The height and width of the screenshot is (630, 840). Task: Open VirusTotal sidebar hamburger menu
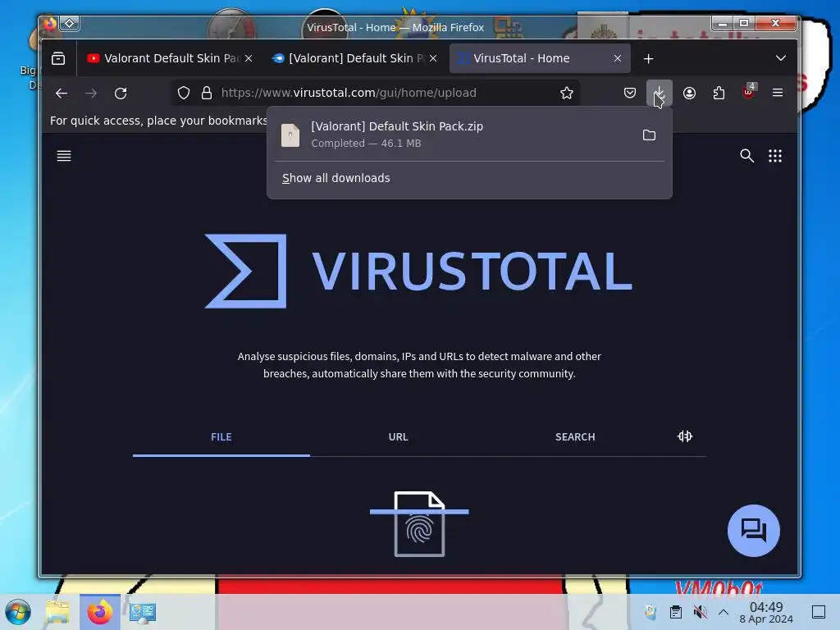tap(64, 156)
